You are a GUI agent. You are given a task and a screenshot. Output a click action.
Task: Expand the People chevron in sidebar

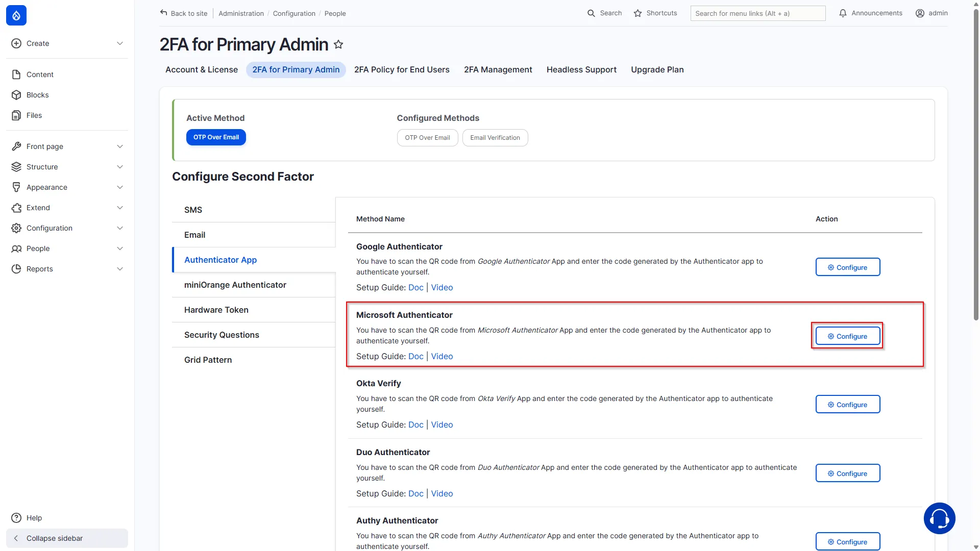[x=120, y=248]
